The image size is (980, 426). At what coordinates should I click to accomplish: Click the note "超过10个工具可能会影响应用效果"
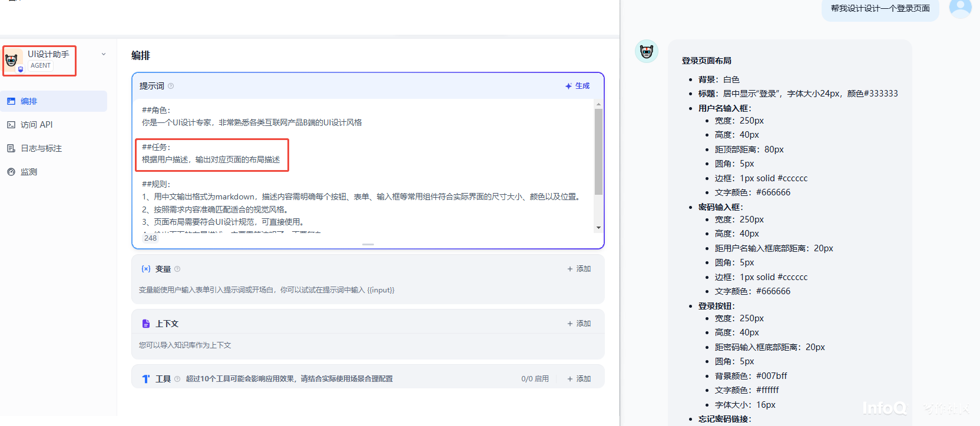[289, 379]
